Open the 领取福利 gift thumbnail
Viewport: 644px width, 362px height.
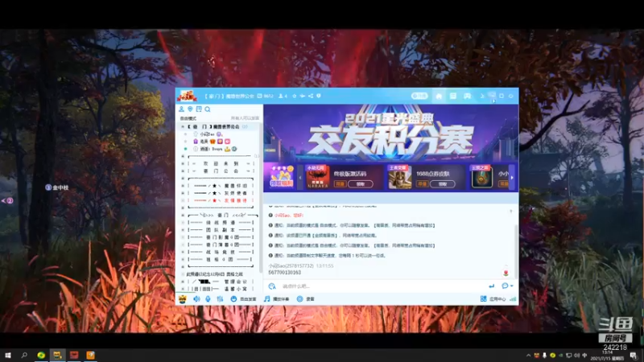pos(281,177)
